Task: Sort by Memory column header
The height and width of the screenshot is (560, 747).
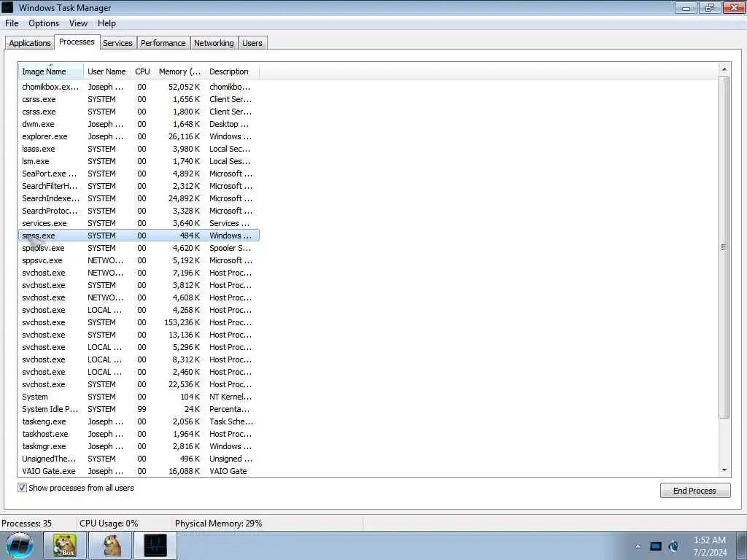Action: coord(179,71)
